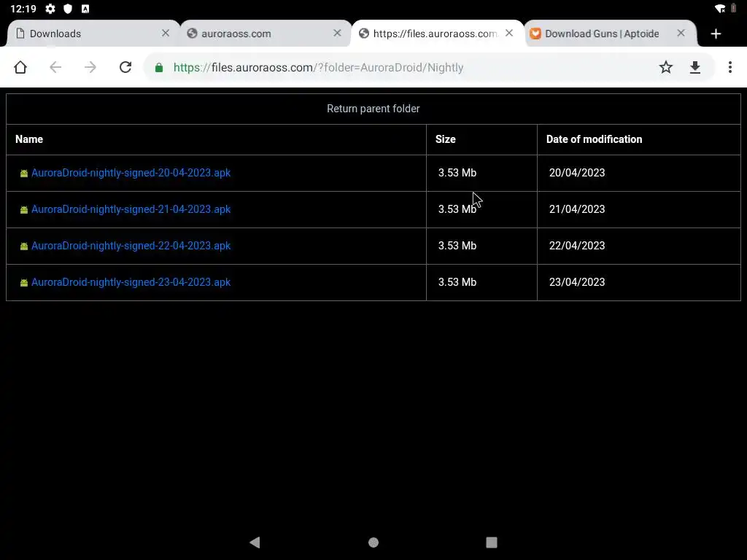Close the auroraoss.com tab
Screen dimensions: 747x560
point(337,33)
